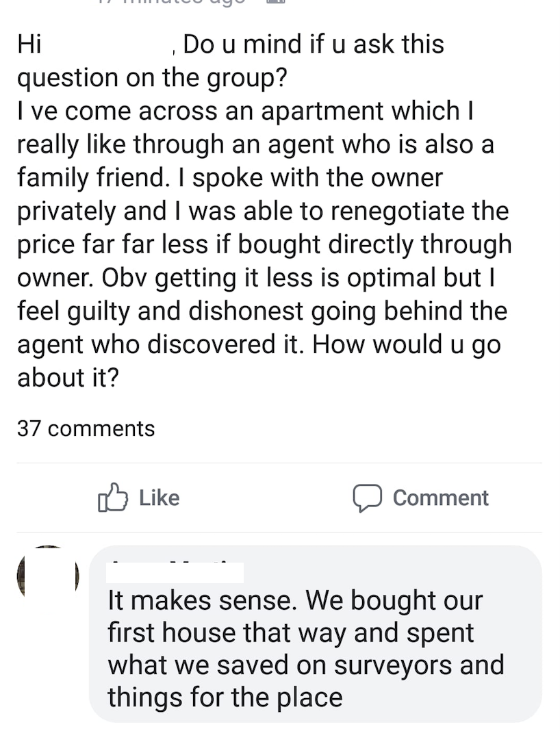Tap the line 'family friend. I spoke with the owner'
This screenshot has height=731, width=560.
(230, 178)
